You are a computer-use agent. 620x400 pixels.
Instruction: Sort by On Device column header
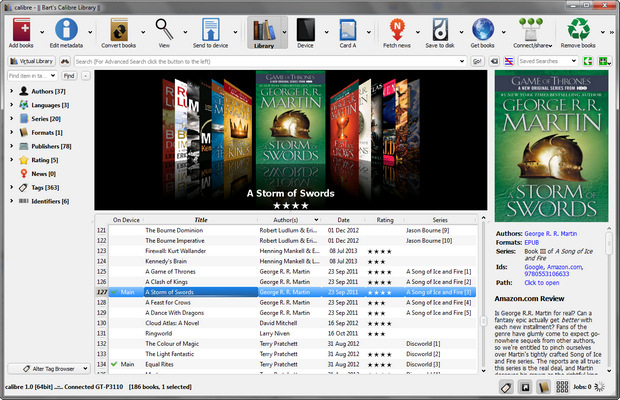[126, 220]
